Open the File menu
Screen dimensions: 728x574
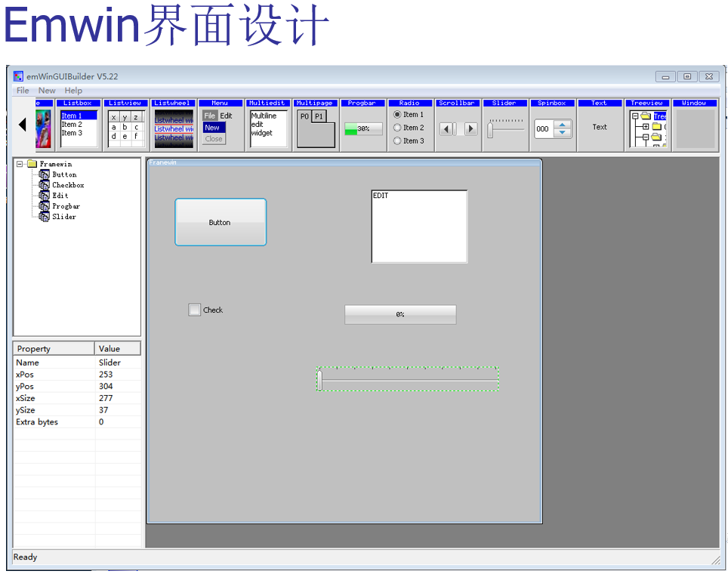point(23,91)
